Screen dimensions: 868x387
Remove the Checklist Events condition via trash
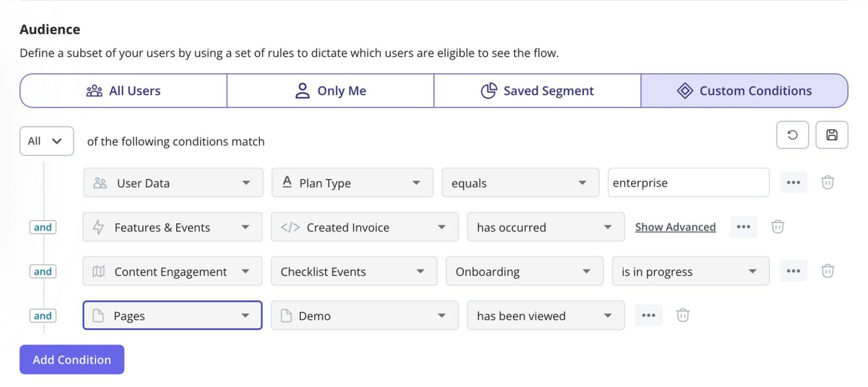coord(827,271)
